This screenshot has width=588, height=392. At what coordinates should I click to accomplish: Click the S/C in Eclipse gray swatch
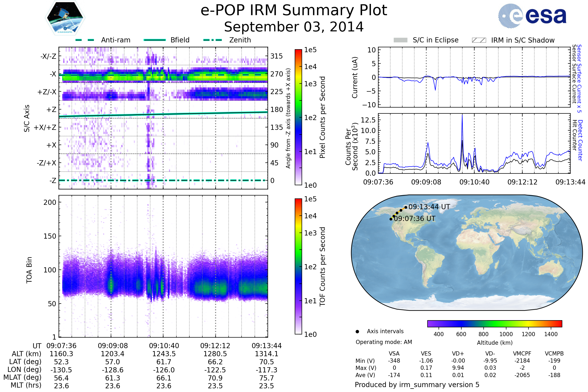(x=400, y=40)
